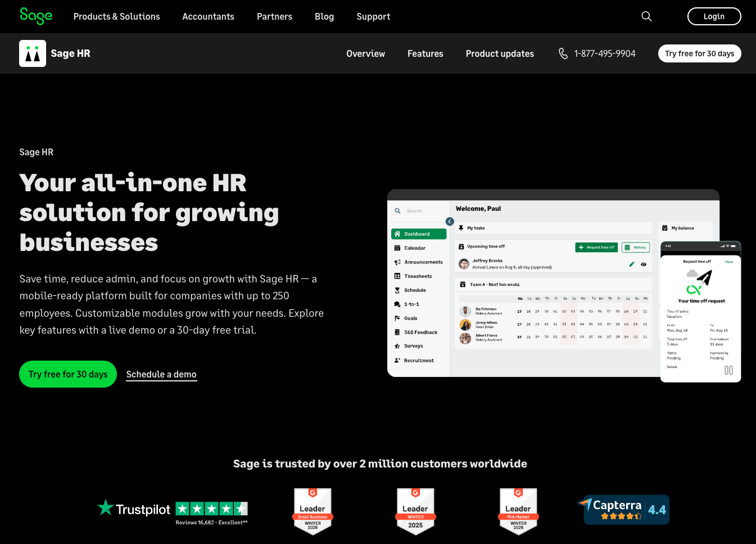Click Recruitment person icon in preview

(x=397, y=361)
